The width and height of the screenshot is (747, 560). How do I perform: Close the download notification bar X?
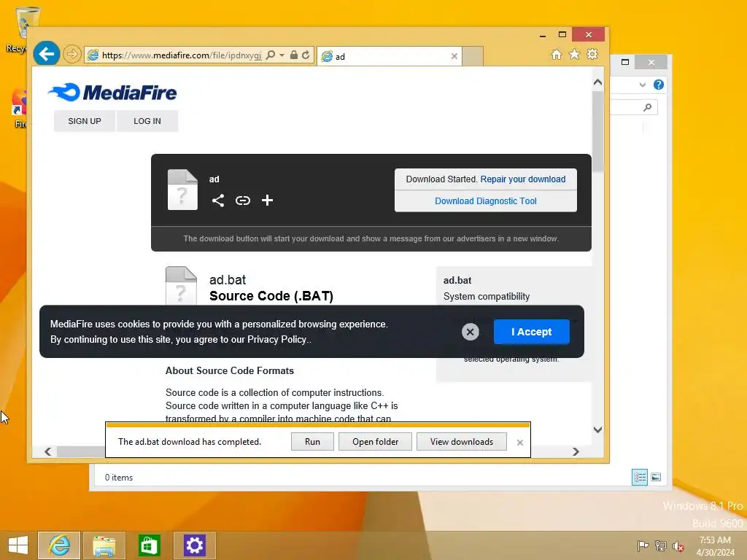(519, 443)
